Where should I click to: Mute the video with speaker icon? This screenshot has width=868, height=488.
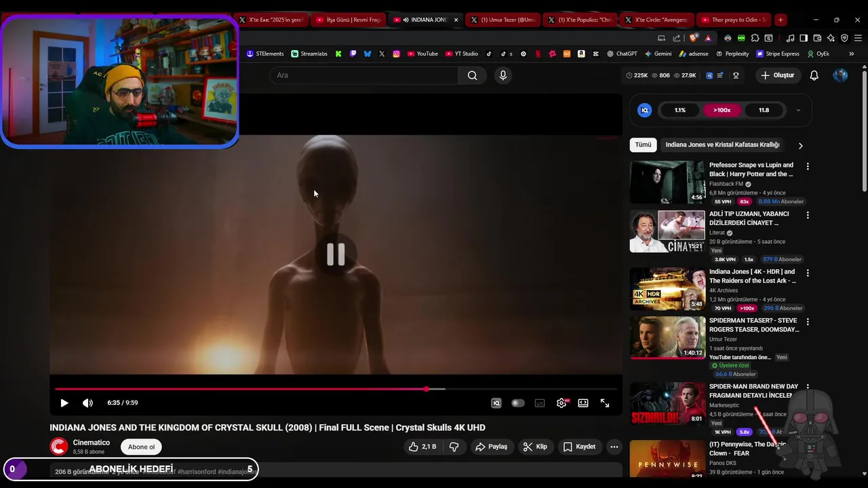pos(88,403)
